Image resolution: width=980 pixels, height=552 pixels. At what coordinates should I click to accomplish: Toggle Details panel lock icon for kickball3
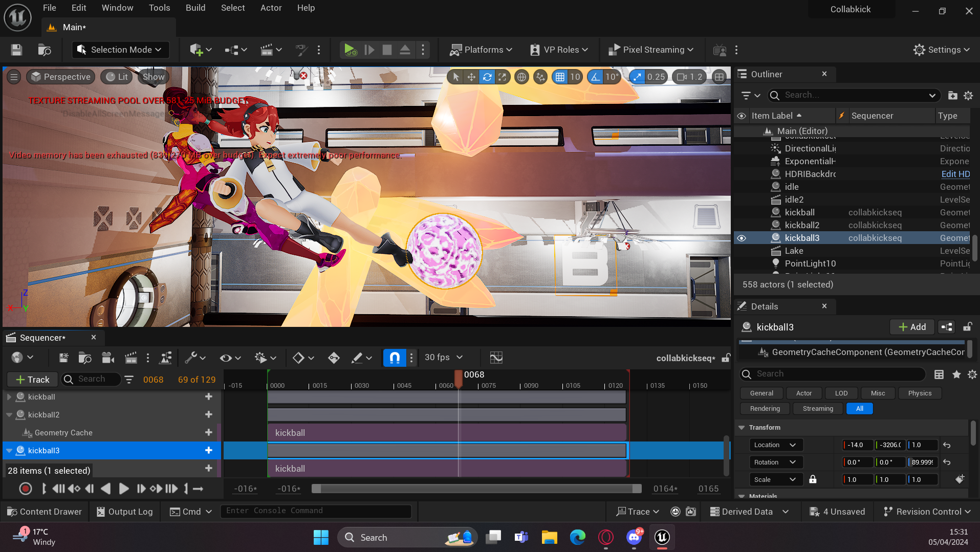tap(968, 327)
